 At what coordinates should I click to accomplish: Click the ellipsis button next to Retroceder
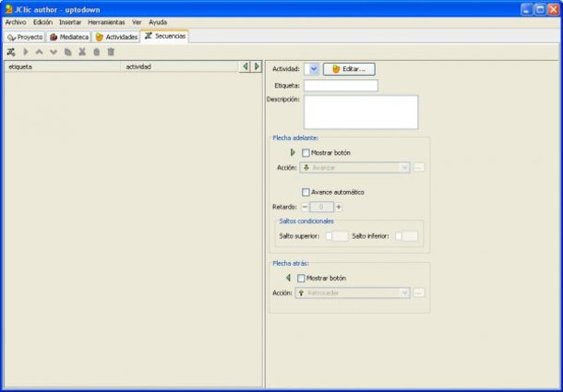point(418,293)
